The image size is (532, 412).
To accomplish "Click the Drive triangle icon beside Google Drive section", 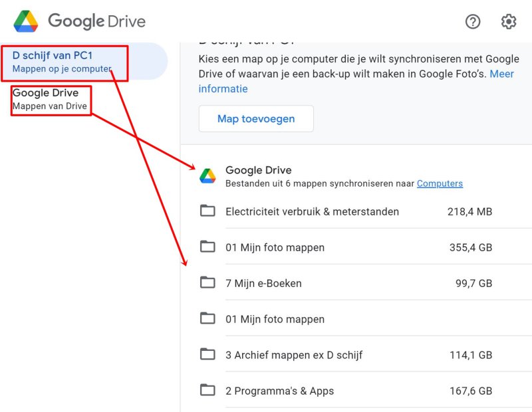I will [209, 174].
